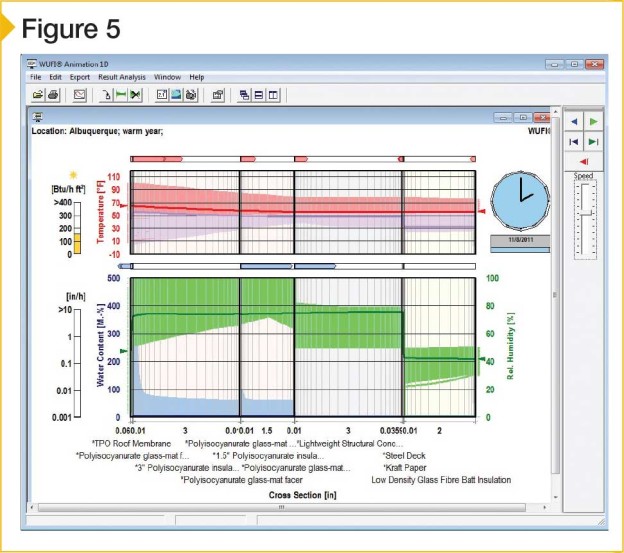This screenshot has width=624, height=553.
Task: Click the horizontal scrollbar thumb
Action: 282,508
